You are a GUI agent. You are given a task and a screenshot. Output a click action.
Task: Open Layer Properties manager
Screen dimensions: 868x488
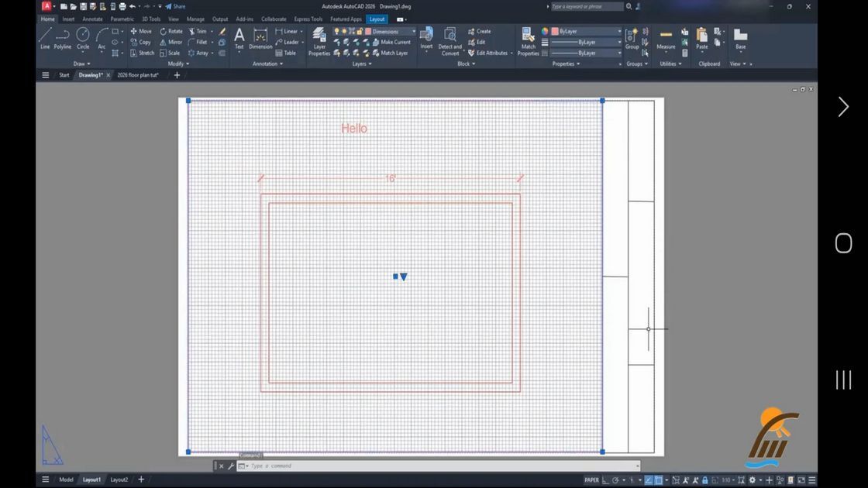[x=319, y=42]
